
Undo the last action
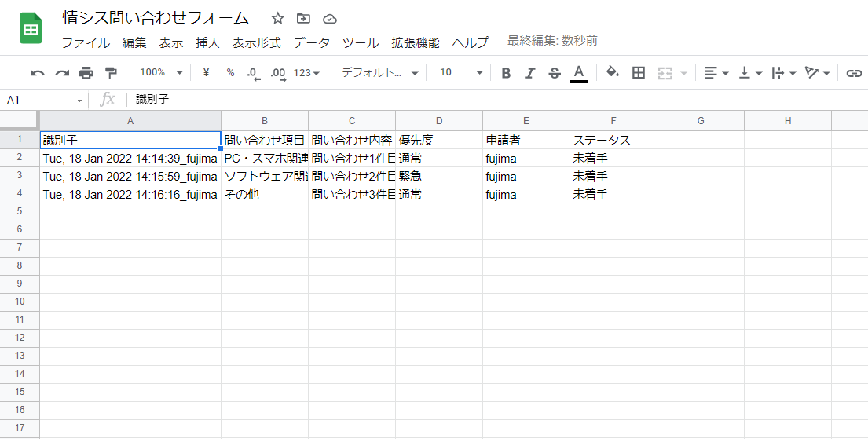[37, 72]
